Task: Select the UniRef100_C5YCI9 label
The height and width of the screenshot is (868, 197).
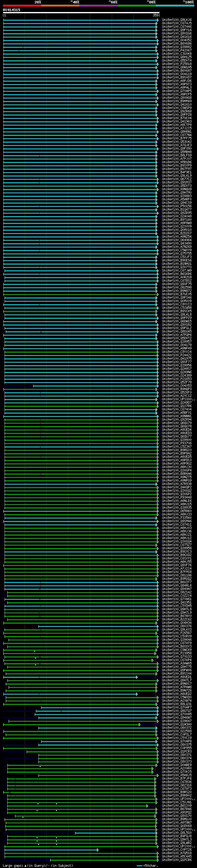Action: [x=177, y=738]
